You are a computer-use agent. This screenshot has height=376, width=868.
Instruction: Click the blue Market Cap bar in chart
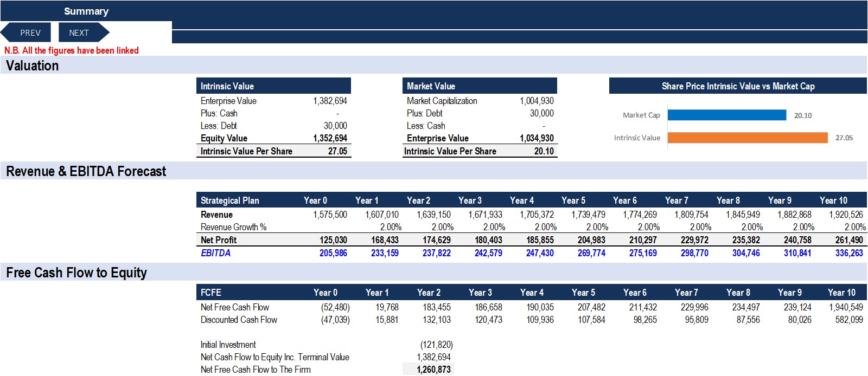click(x=727, y=115)
